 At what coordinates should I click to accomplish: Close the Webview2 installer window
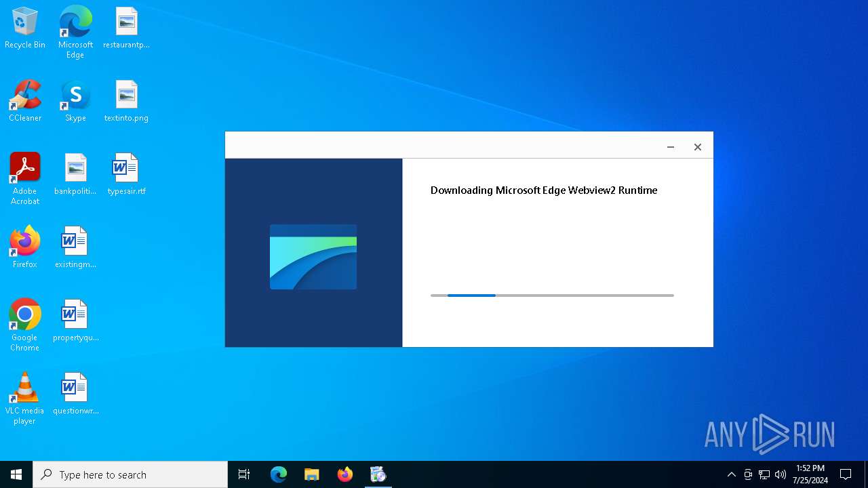[698, 147]
